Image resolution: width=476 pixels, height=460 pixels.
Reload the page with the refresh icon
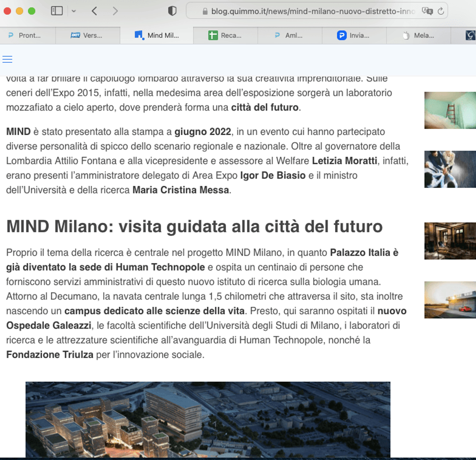point(441,11)
